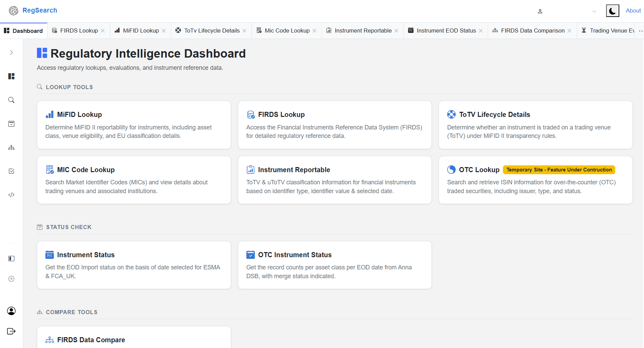Click the RegSearch brand name link
This screenshot has height=348, width=644.
(x=40, y=11)
